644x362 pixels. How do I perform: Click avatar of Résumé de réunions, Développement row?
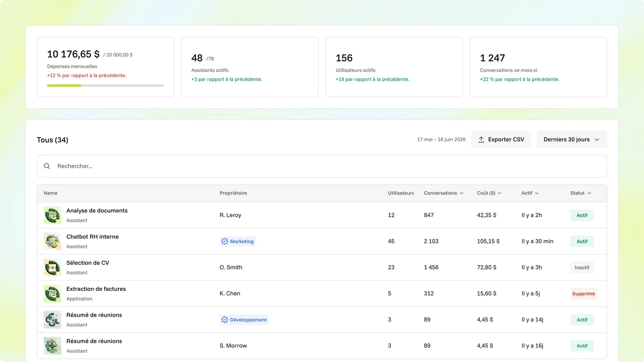(52, 320)
